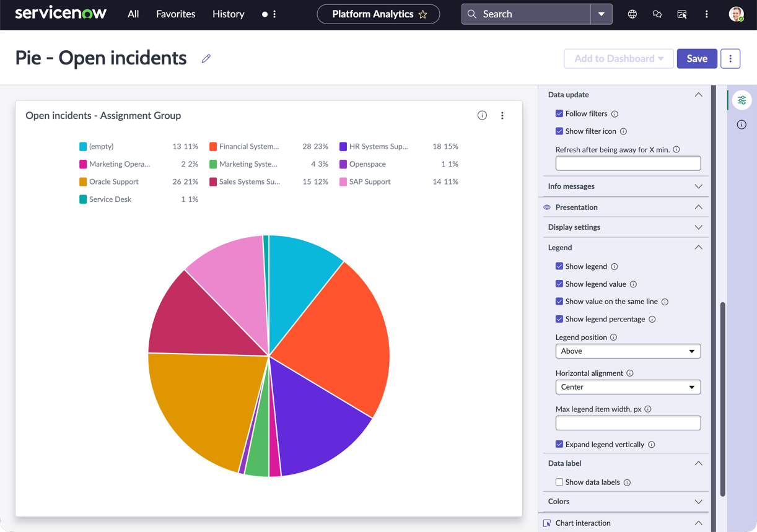Enable Show data labels checkbox

[559, 482]
